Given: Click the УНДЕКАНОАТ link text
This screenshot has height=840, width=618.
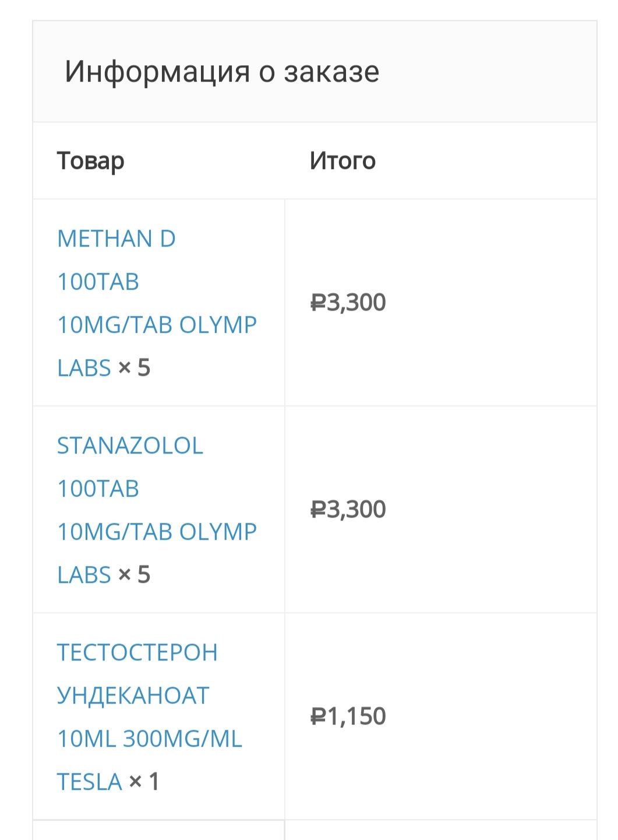Looking at the screenshot, I should tap(133, 696).
